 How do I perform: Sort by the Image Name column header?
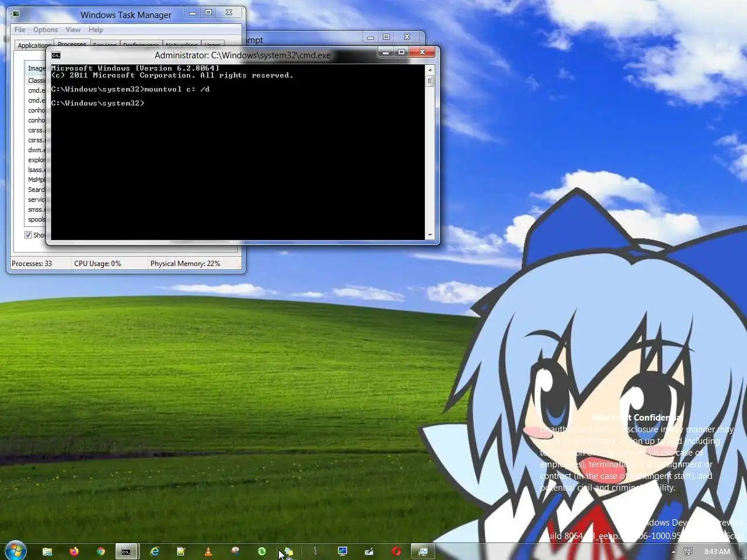[x=36, y=68]
